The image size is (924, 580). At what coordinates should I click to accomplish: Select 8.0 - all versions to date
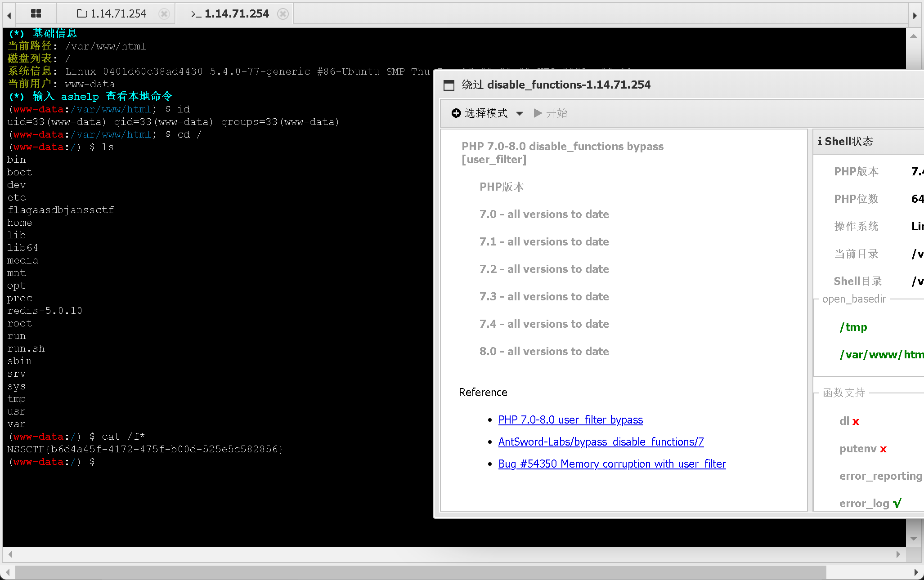coord(544,351)
